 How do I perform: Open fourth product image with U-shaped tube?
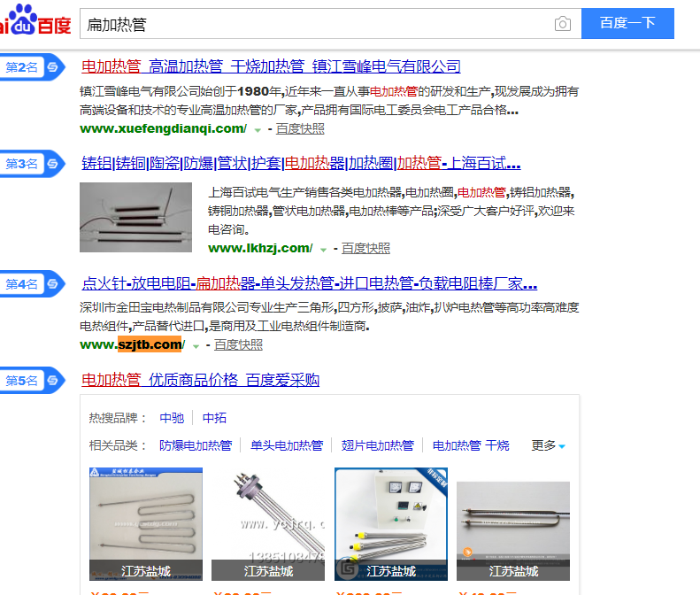[x=513, y=530]
